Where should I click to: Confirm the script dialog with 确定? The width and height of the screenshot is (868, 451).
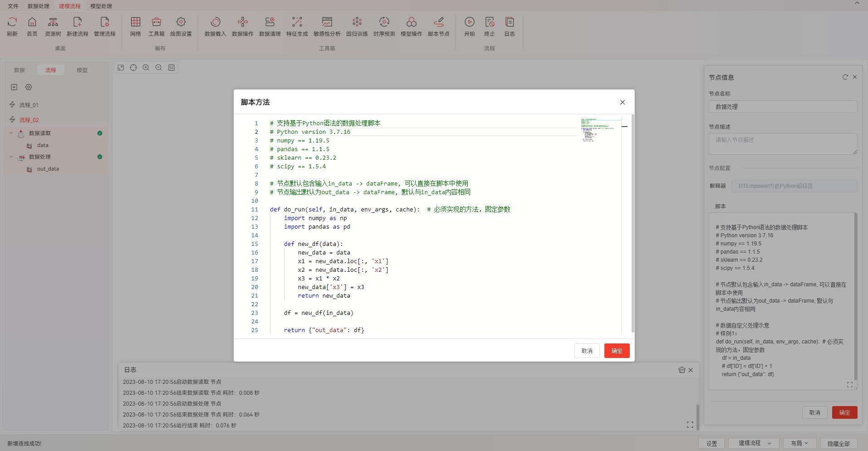617,351
